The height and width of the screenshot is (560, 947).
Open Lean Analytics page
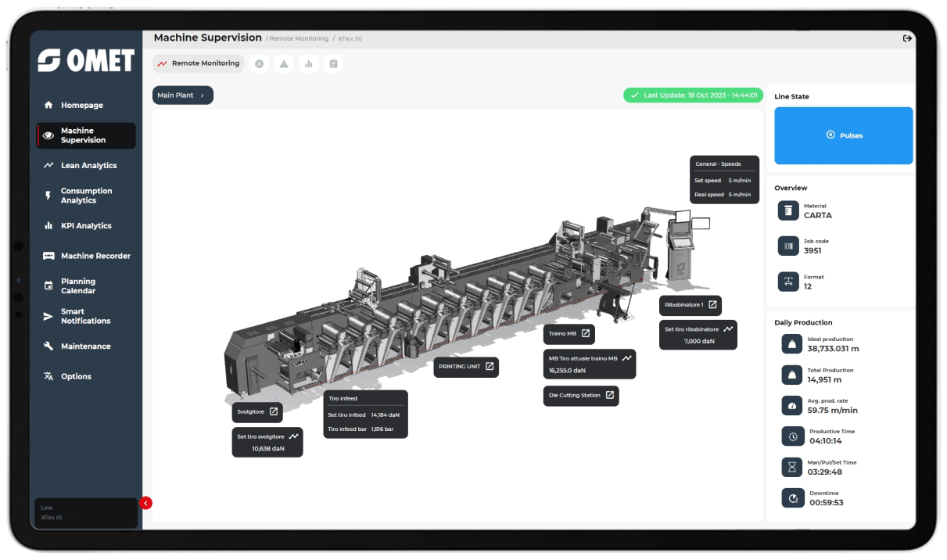click(x=81, y=166)
